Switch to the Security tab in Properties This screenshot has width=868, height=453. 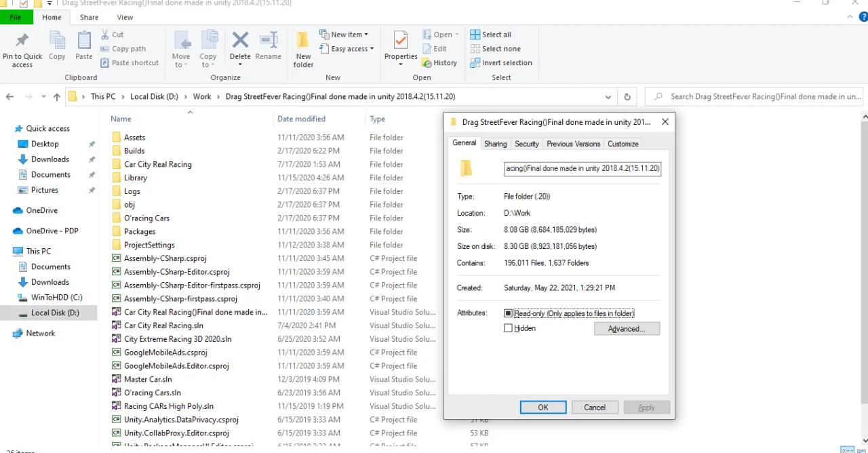click(x=526, y=144)
